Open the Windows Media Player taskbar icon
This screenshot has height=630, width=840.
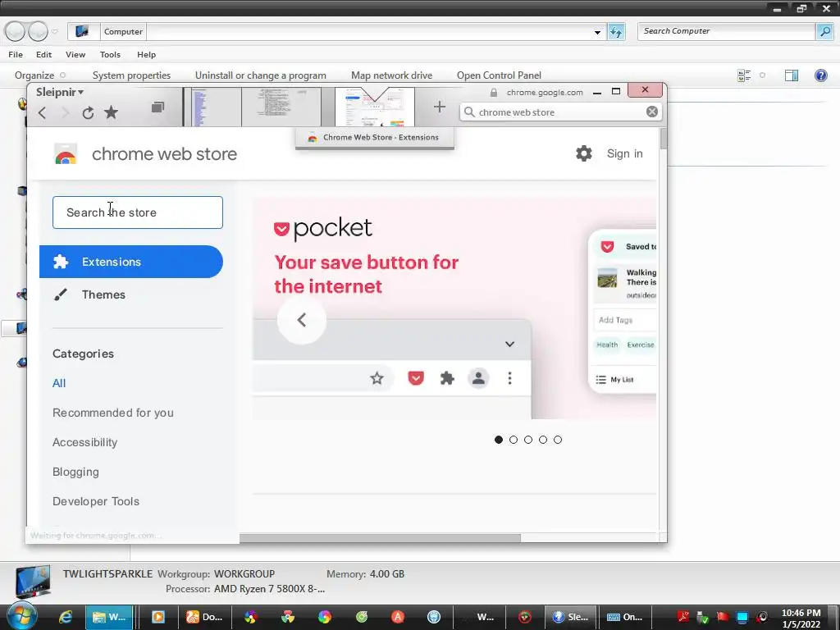click(x=158, y=617)
